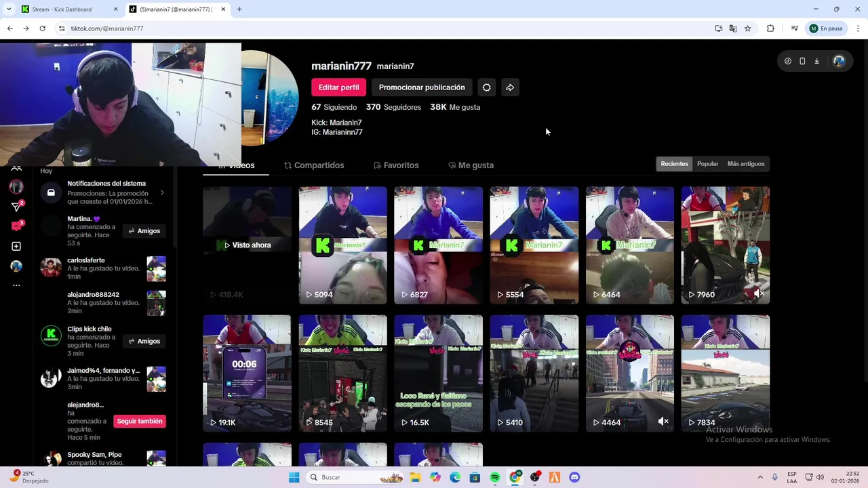Click the Seguir también button
Screen dimensions: 868x488
click(x=140, y=422)
